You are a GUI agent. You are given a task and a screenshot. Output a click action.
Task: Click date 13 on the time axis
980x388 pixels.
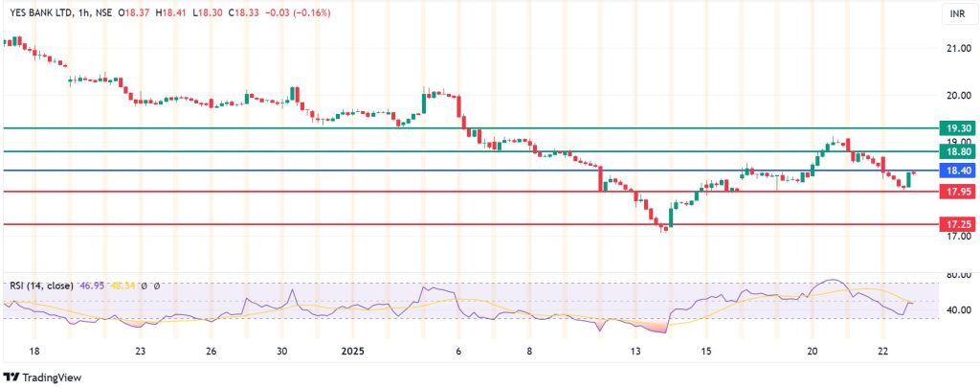(x=635, y=352)
